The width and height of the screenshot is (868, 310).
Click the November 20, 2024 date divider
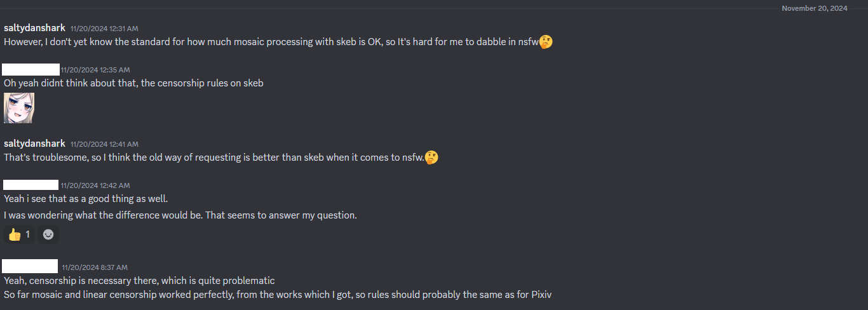click(814, 8)
